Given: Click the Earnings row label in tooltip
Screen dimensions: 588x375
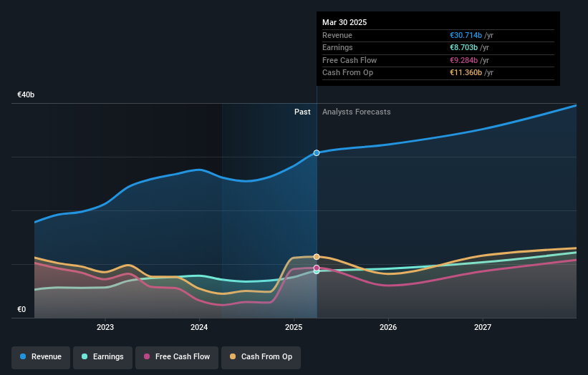Looking at the screenshot, I should (337, 47).
